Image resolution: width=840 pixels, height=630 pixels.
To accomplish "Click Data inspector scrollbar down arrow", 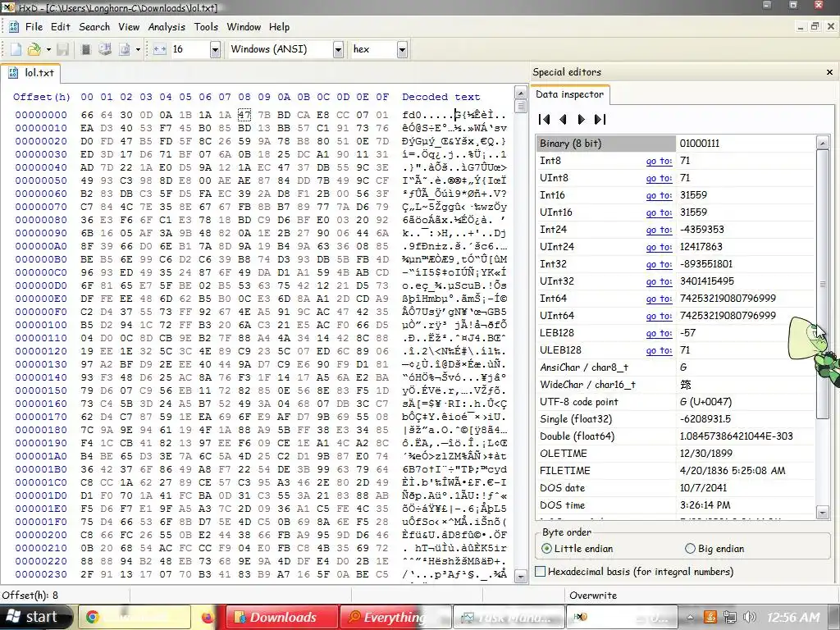I will click(824, 513).
